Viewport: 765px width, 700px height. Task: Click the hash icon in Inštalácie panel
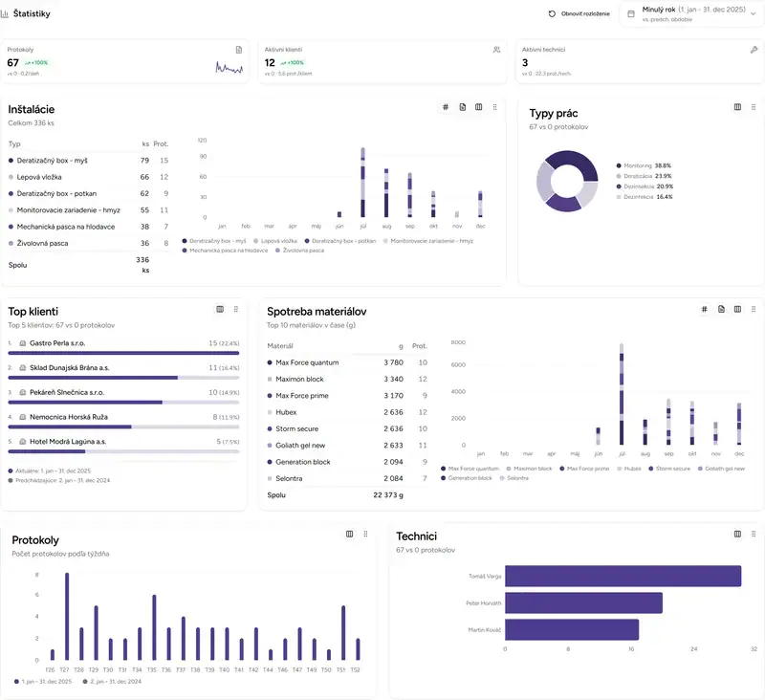[x=446, y=107]
